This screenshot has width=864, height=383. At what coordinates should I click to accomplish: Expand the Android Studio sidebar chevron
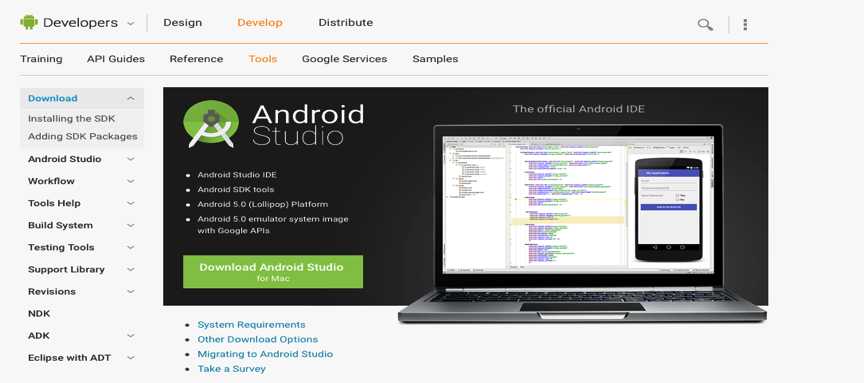coord(131,159)
